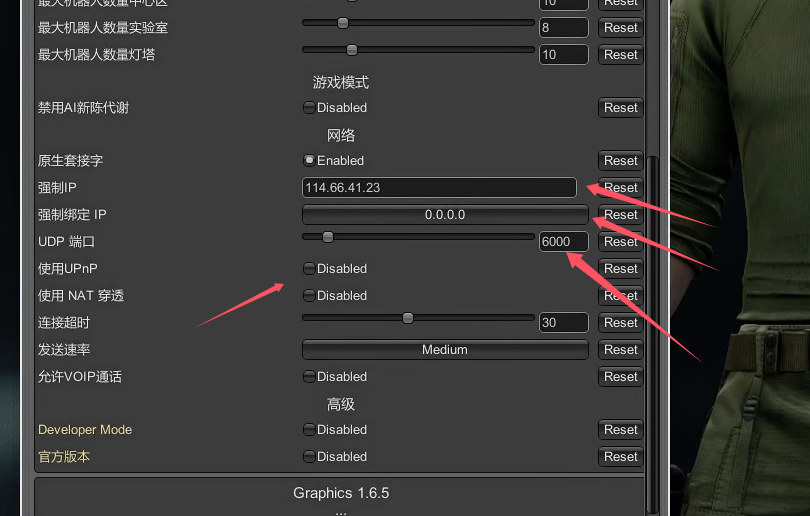Click the 游戏模式 section heading
810x516 pixels.
tap(341, 82)
